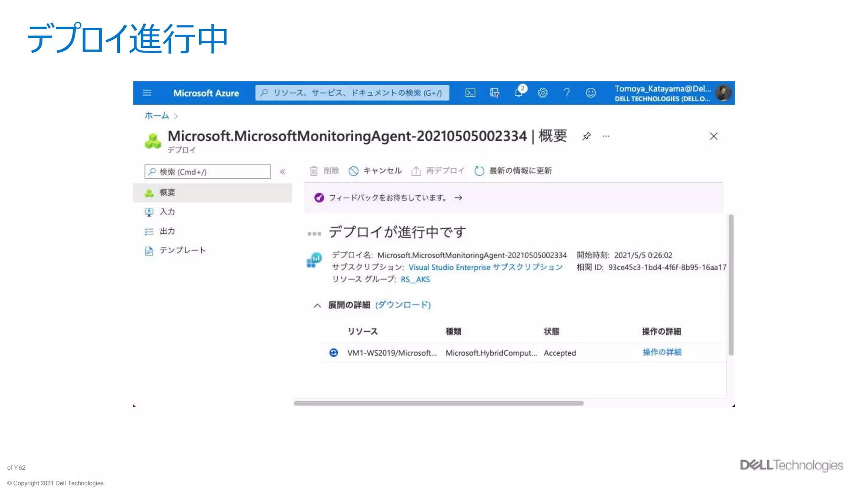The image size is (868, 488).
Task: Open the help question mark icon
Action: 567,93
